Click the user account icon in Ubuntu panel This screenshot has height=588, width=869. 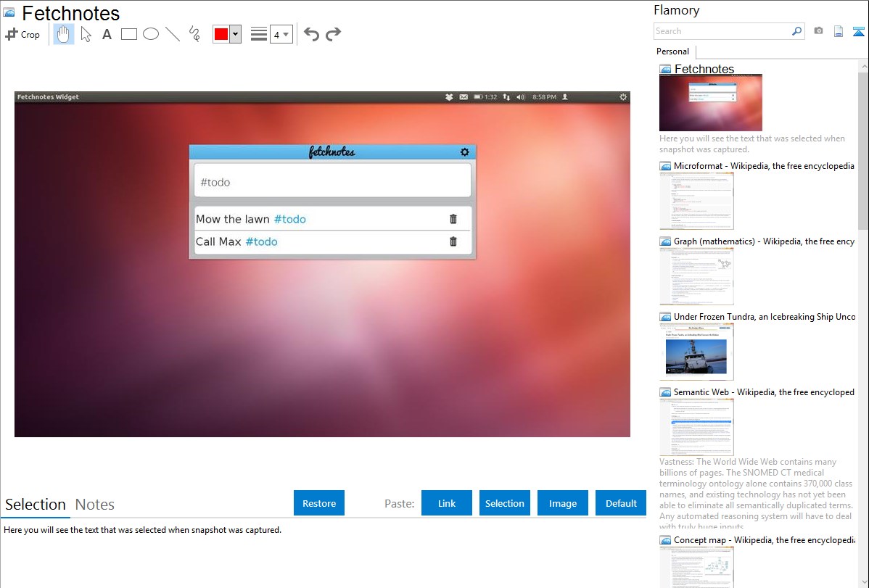pyautogui.click(x=565, y=97)
